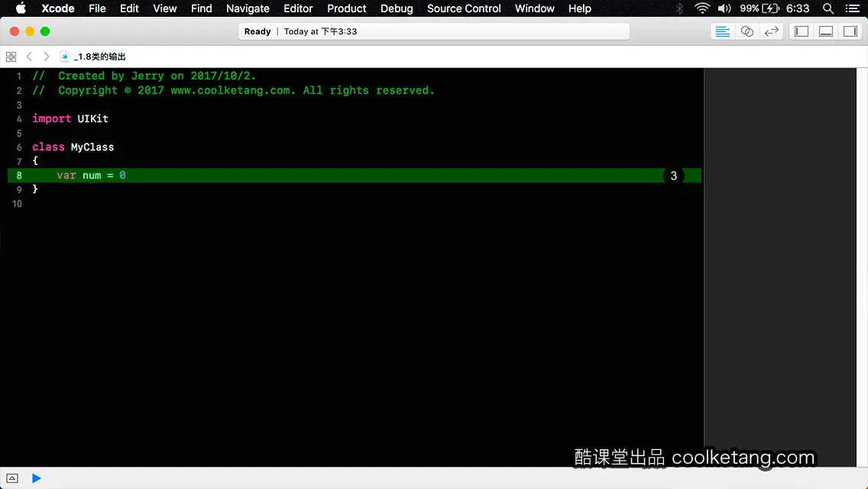
Task: Click the result badge showing 3
Action: [674, 176]
